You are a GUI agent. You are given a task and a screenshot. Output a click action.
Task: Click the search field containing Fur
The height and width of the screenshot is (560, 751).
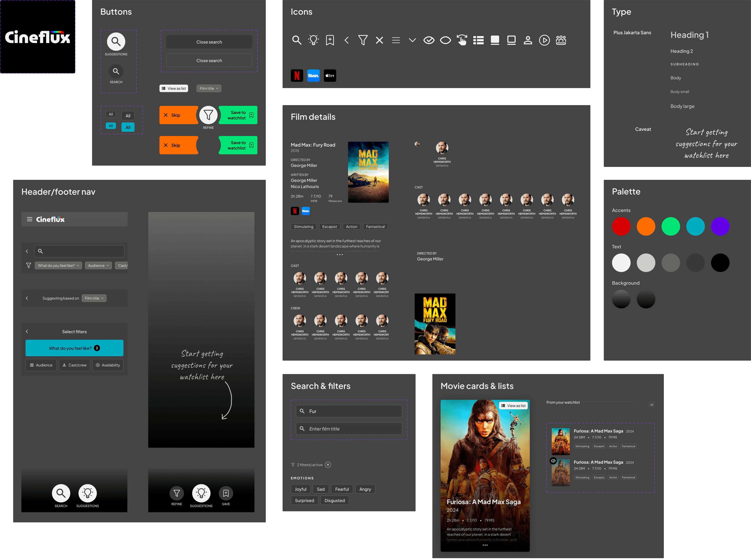coord(349,411)
